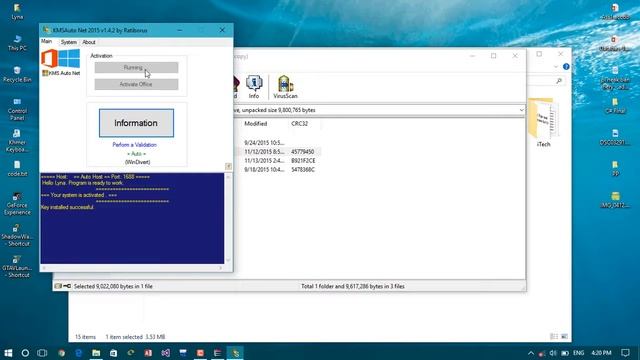This screenshot has height=360, width=640.
Task: Click the '(WinDivert)' label in KMSAuto
Action: [138, 162]
